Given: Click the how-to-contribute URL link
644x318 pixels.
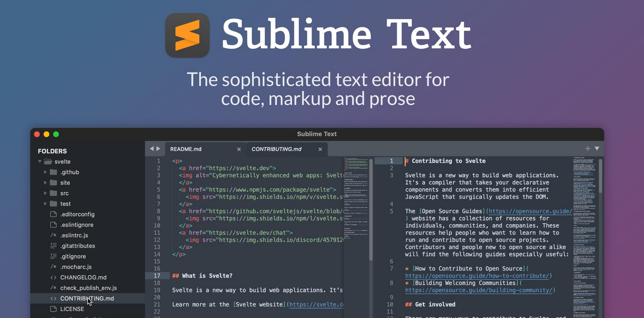Looking at the screenshot, I should 477,276.
